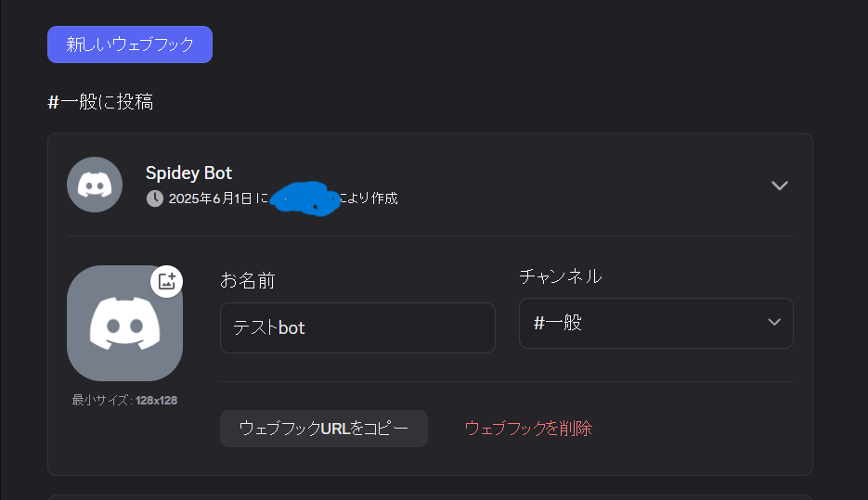Screen dimensions: 868x500
Task: Click the red ウェブフックを削除 link
Action: [x=528, y=428]
